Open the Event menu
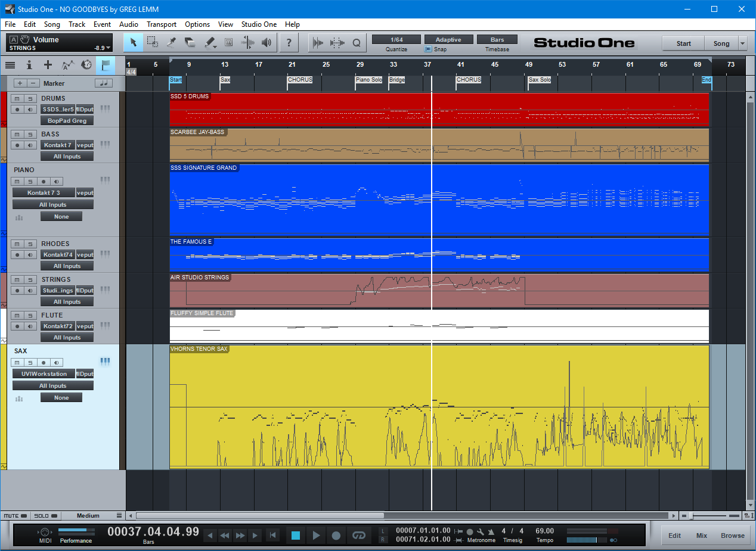This screenshot has width=756, height=551. point(102,24)
